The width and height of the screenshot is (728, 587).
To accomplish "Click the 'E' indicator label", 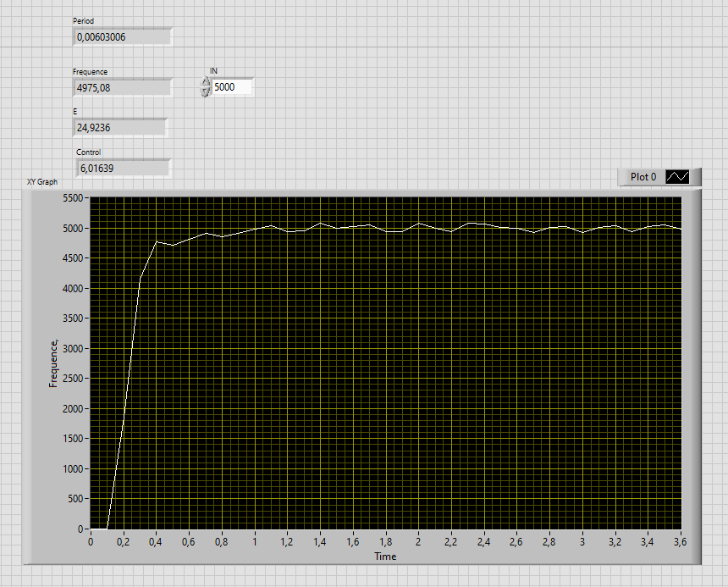I will pos(74,112).
